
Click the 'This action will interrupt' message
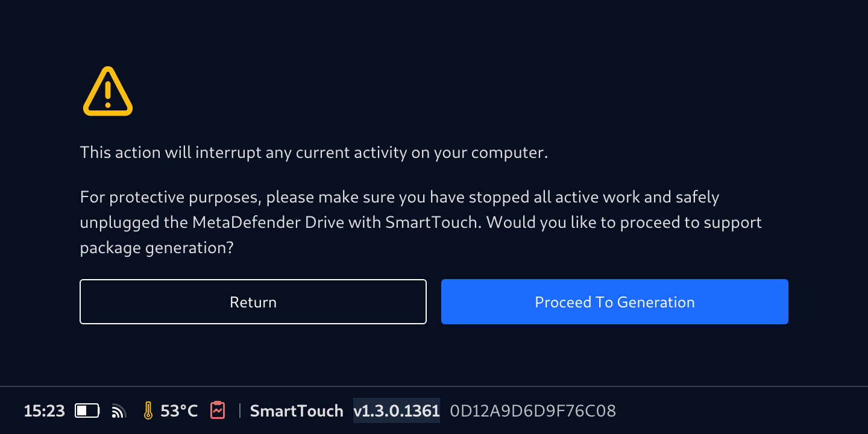pyautogui.click(x=313, y=153)
